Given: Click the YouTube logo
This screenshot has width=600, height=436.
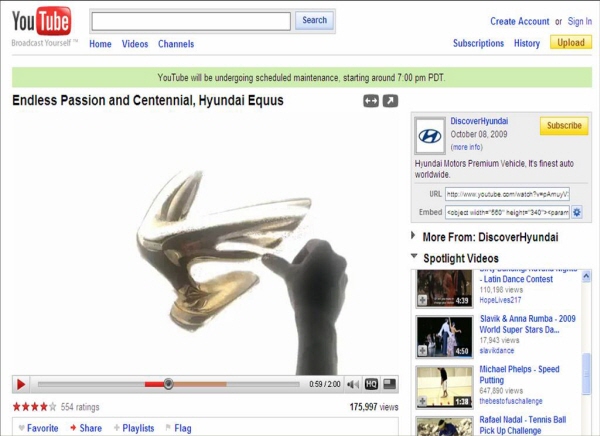Looking at the screenshot, I should pyautogui.click(x=41, y=22).
